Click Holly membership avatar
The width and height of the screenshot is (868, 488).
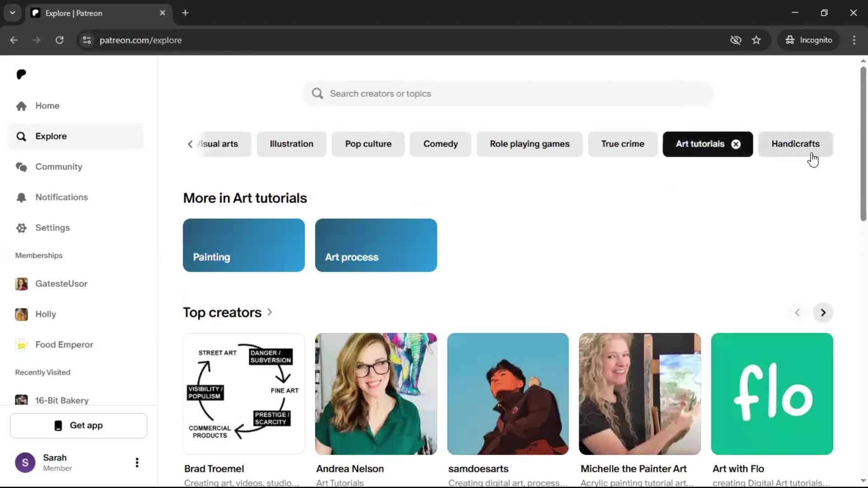click(21, 314)
